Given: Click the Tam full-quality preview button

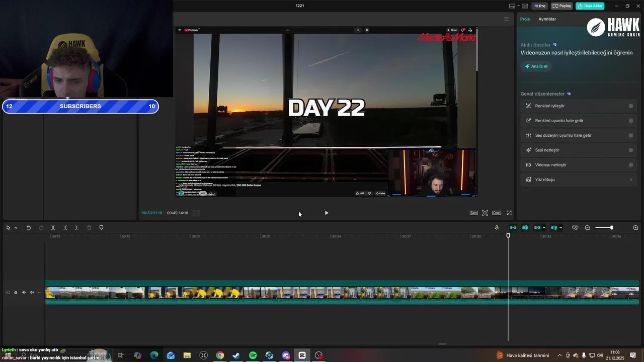Looking at the screenshot, I should click(473, 213).
